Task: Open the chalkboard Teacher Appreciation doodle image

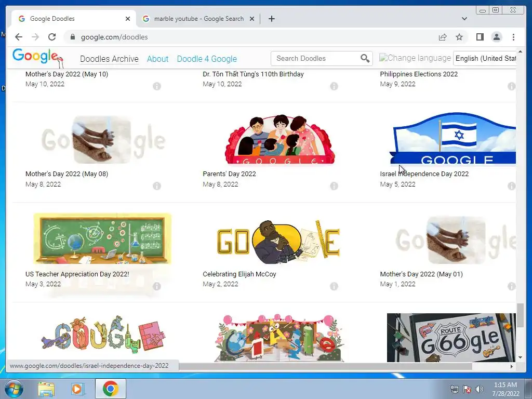Action: point(102,238)
